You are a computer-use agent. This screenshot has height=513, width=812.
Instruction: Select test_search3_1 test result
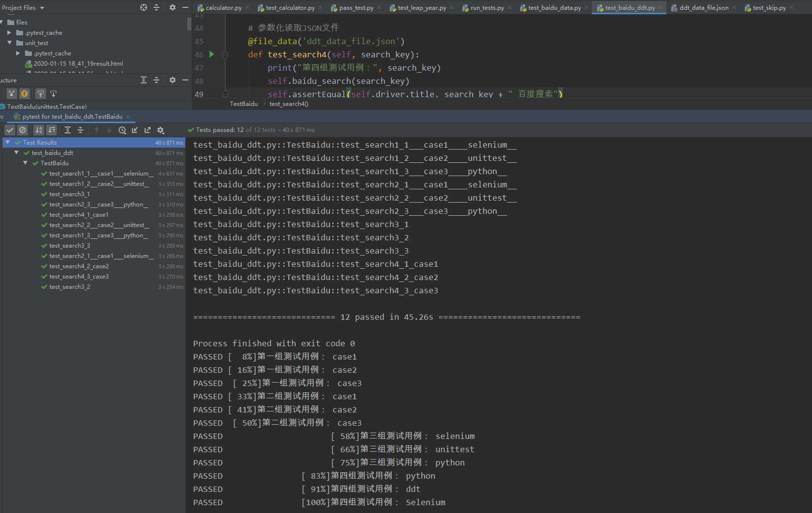click(x=70, y=194)
